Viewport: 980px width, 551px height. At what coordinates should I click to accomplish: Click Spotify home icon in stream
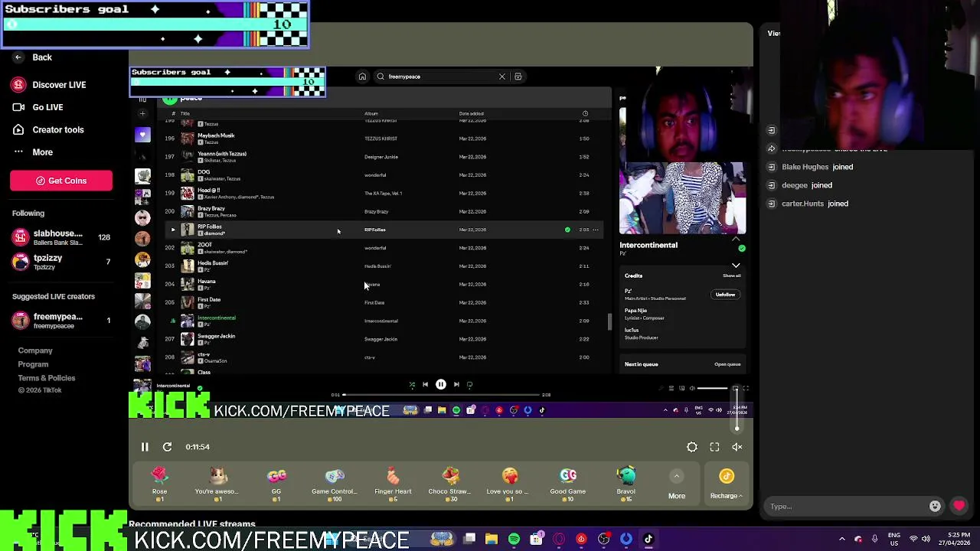362,77
